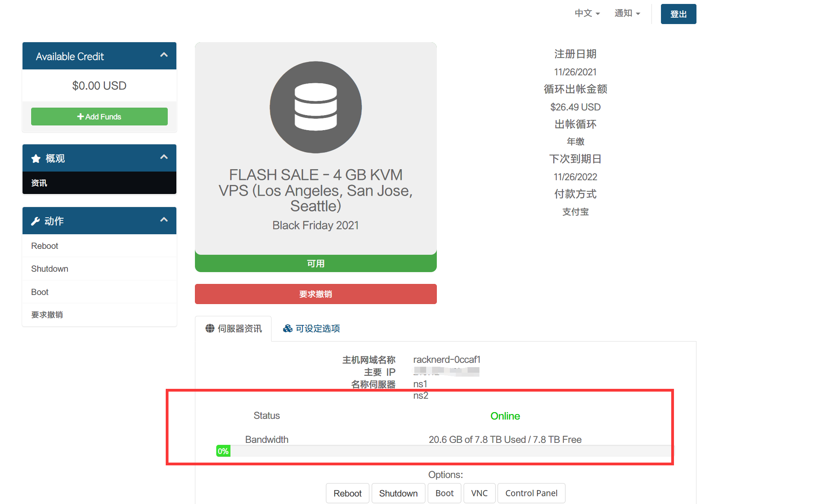
Task: Click the bandwidth usage text 20.6 GB
Action: coord(505,439)
